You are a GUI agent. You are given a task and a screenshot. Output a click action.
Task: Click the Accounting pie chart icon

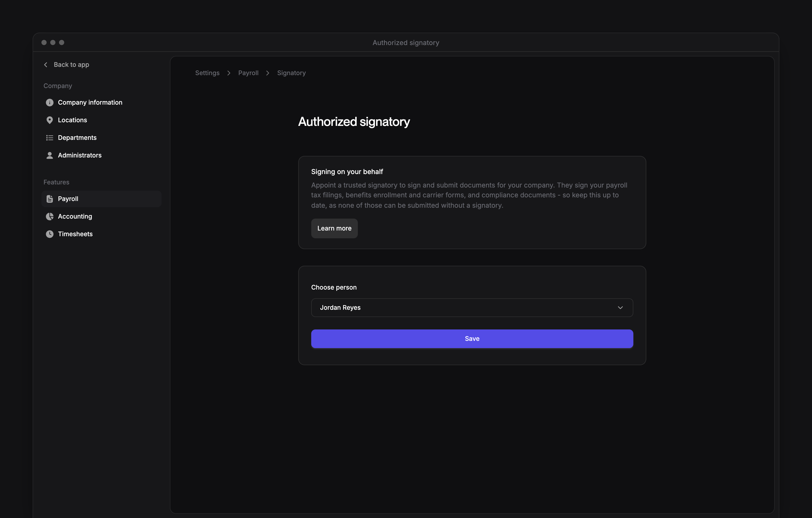49,217
